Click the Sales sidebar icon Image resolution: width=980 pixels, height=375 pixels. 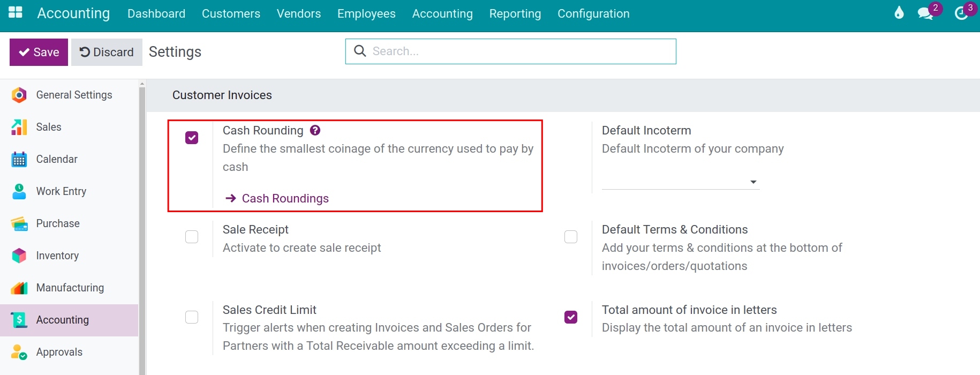[19, 127]
